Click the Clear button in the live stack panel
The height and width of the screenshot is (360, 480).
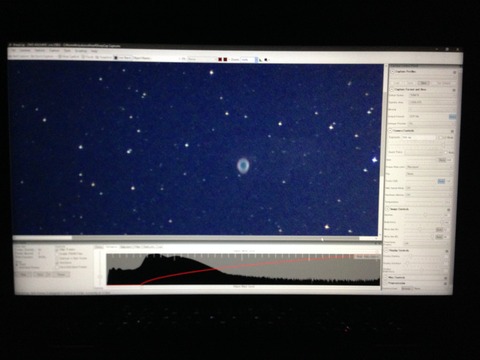tap(23, 274)
